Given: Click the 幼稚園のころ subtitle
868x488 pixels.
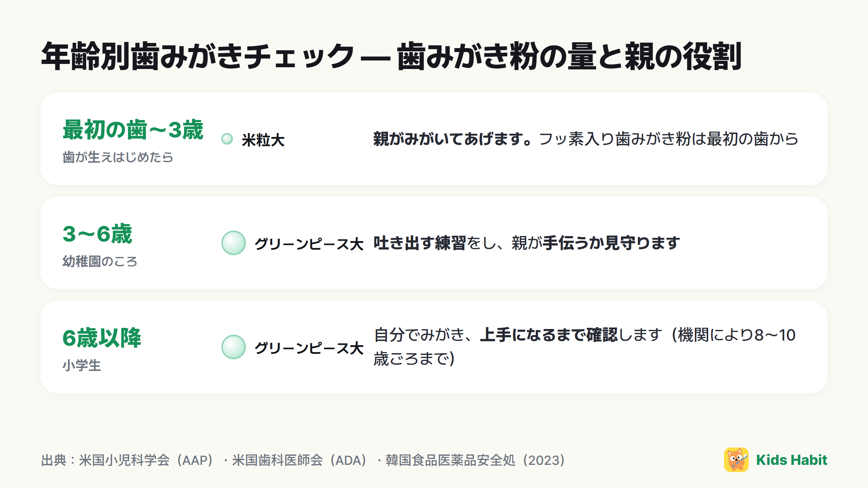Looking at the screenshot, I should click(x=100, y=261).
